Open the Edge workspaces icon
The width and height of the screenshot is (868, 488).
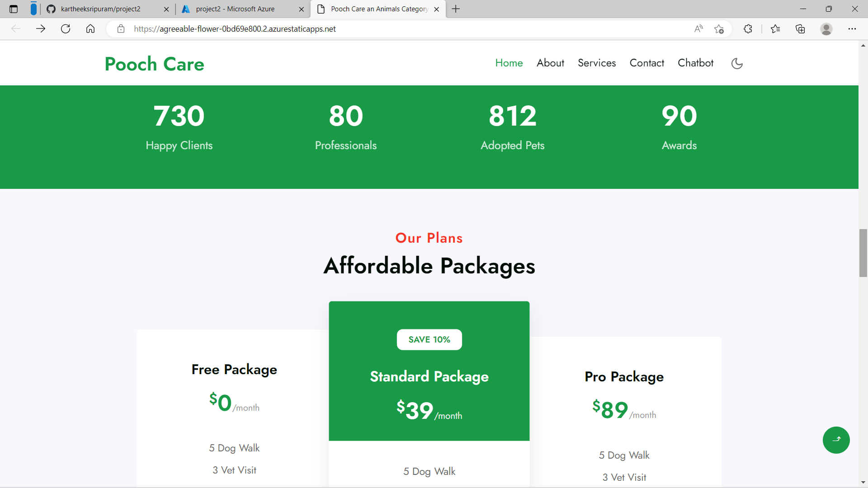33,9
